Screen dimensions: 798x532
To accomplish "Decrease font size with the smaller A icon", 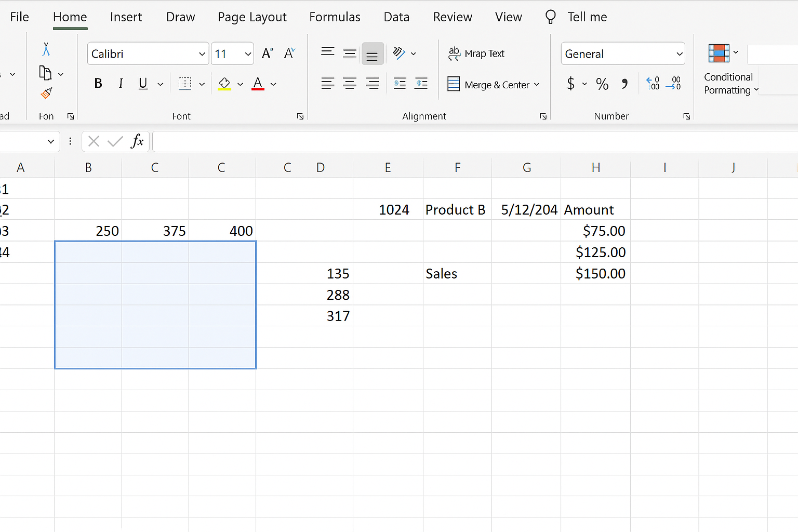I will [290, 54].
